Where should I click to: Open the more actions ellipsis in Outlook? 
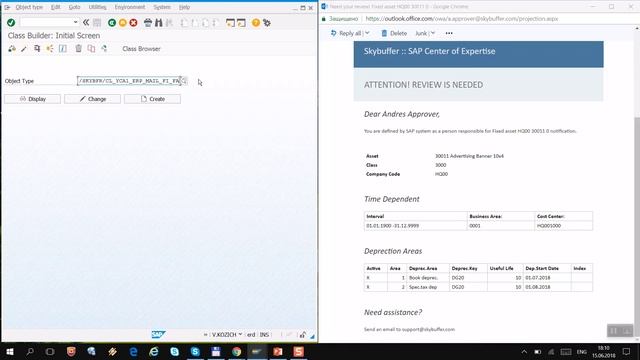(x=449, y=33)
